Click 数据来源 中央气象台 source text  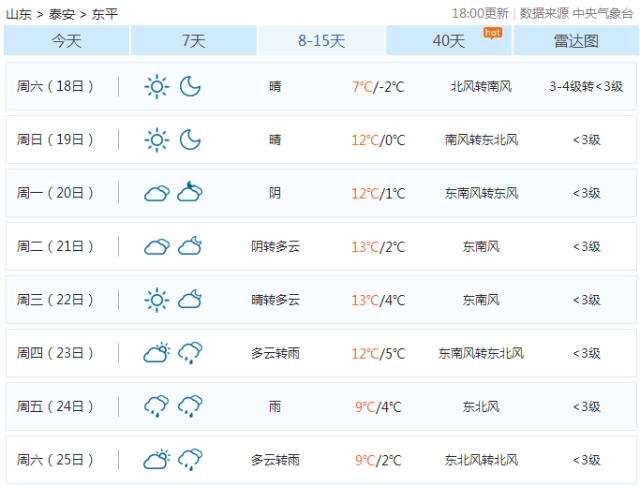coord(577,13)
